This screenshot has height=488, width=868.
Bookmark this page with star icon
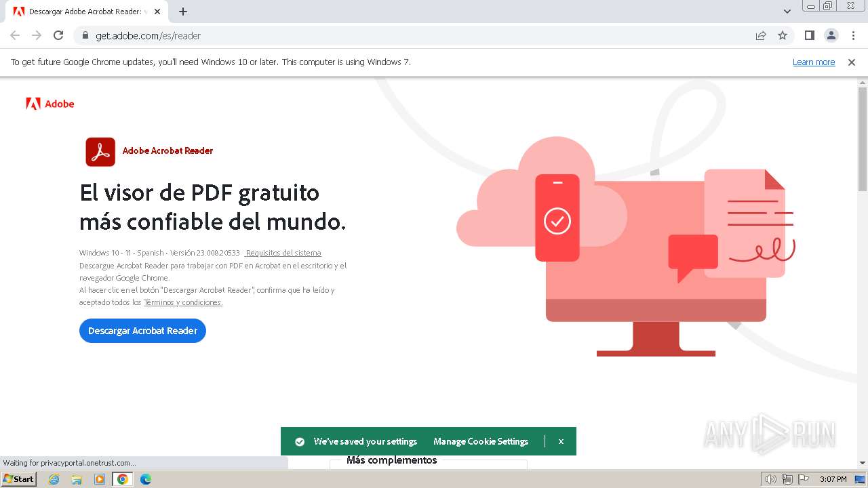783,35
